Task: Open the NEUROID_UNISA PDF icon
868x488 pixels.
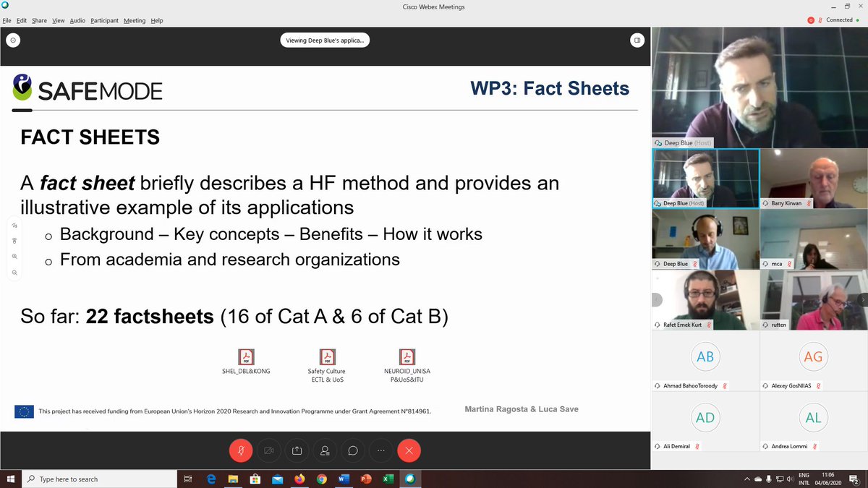Action: pyautogui.click(x=407, y=356)
